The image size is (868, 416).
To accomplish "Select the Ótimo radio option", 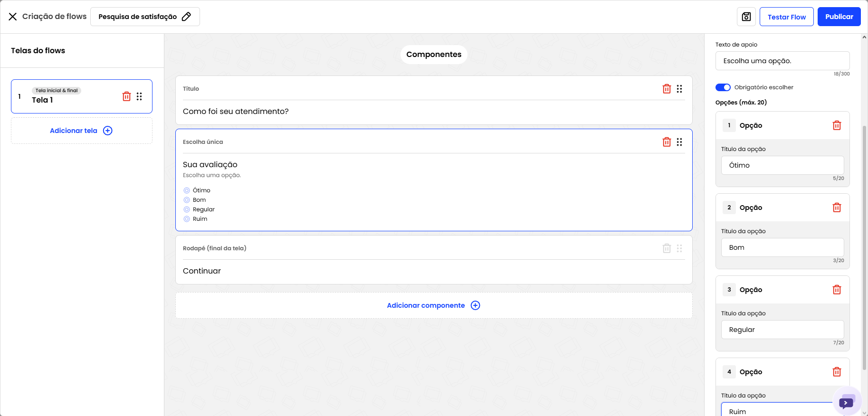I will 187,190.
